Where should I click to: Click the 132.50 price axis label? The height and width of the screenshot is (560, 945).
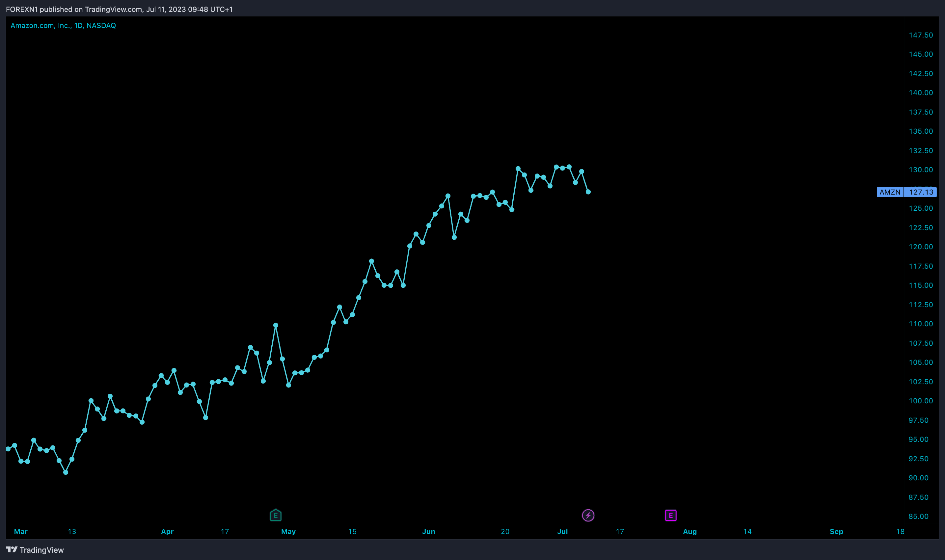click(x=920, y=150)
